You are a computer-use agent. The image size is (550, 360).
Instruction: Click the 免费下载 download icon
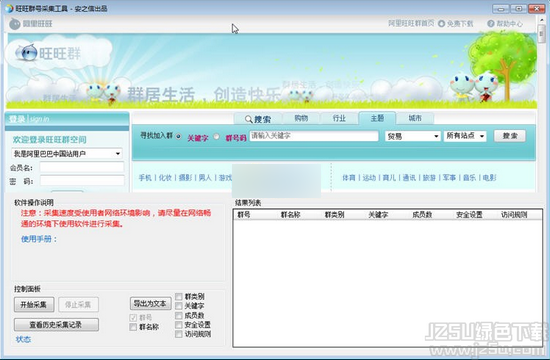441,24
